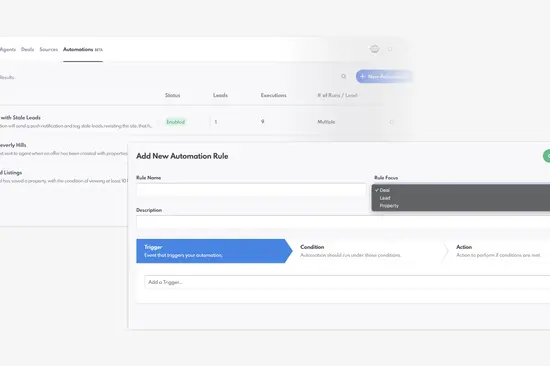Click the Multiple runs value

[x=326, y=122]
